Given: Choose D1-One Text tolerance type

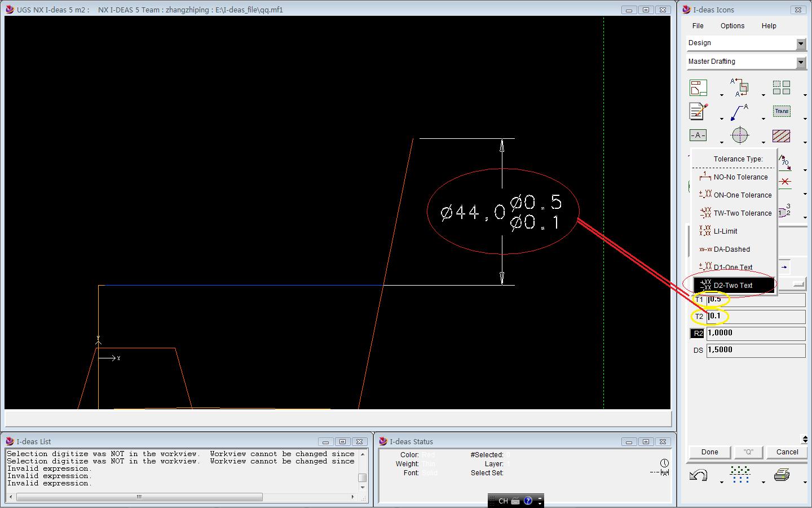Looking at the screenshot, I should coord(734,267).
